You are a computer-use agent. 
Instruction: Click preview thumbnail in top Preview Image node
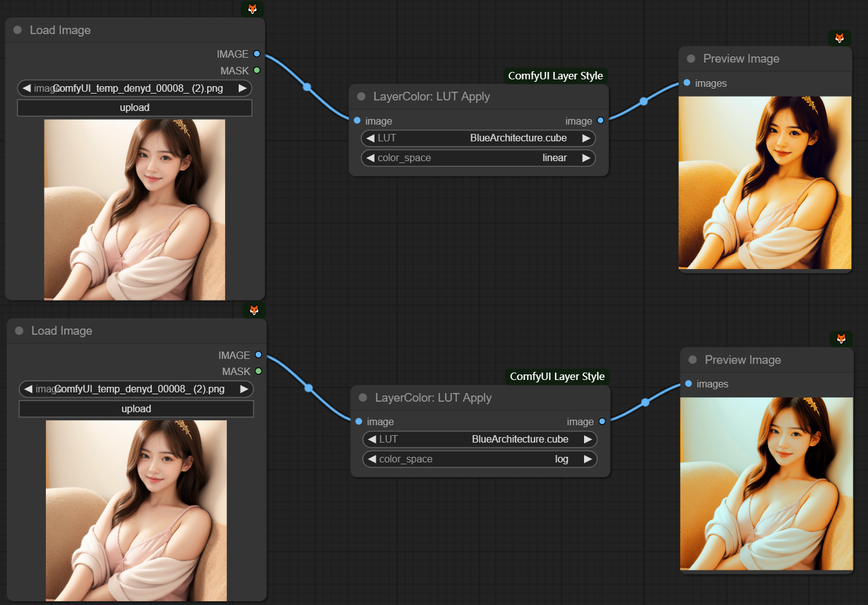(764, 183)
